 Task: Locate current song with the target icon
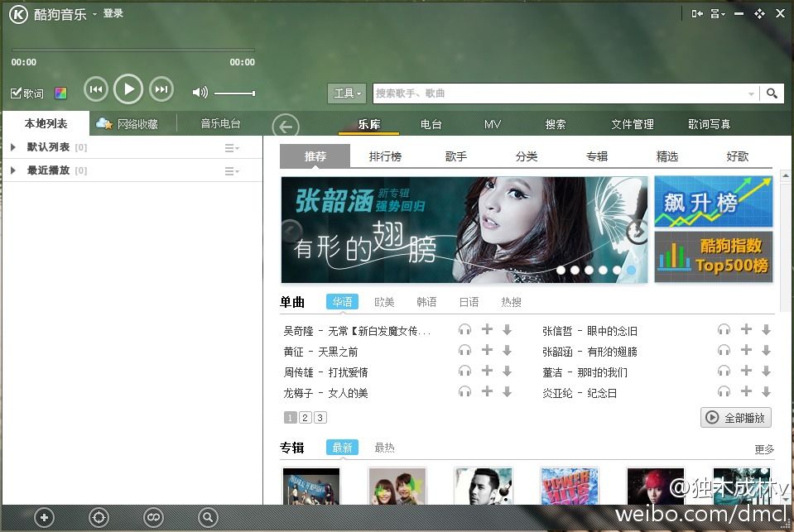click(x=99, y=517)
